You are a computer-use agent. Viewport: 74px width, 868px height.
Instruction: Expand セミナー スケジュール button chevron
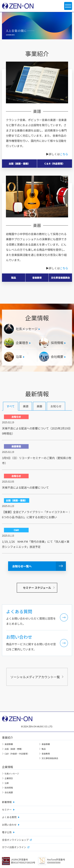pyautogui.click(x=53, y=587)
